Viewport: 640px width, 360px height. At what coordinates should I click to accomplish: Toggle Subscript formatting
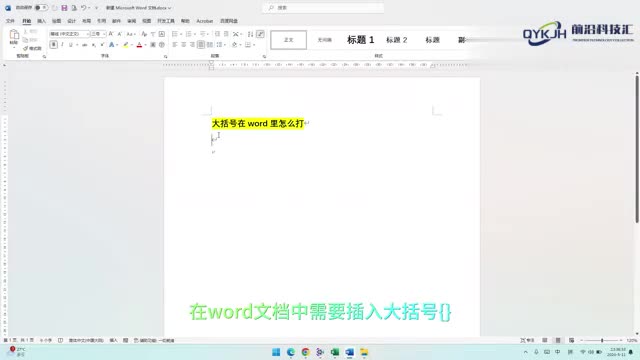click(x=94, y=44)
